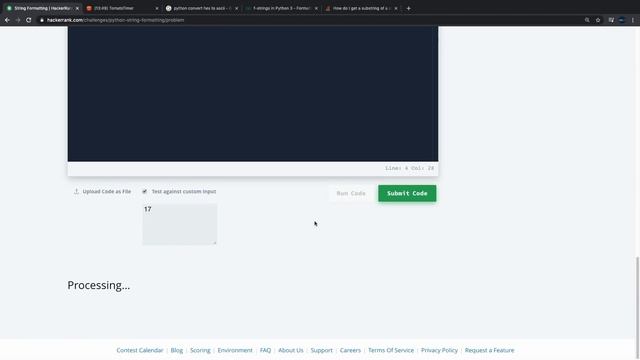Viewport: 640px width, 360px height.
Task: Open the Chrome profile avatar
Action: (x=622, y=20)
